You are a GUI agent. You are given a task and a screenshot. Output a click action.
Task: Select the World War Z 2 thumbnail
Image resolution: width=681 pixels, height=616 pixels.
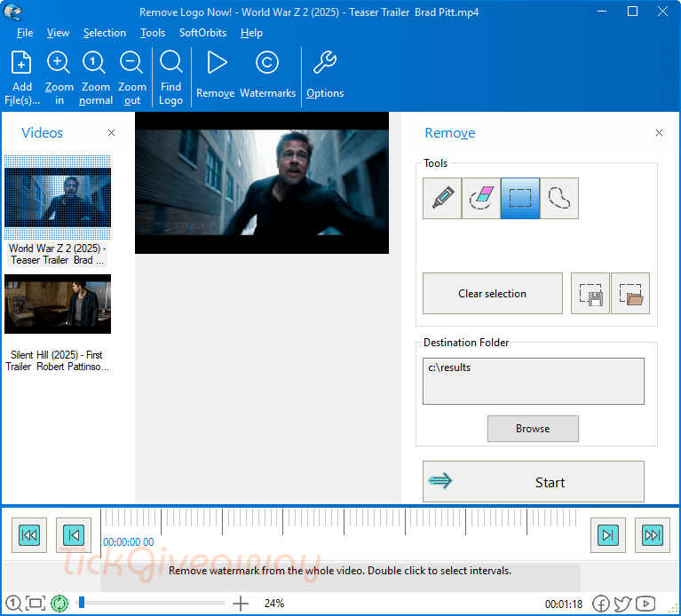[x=58, y=198]
